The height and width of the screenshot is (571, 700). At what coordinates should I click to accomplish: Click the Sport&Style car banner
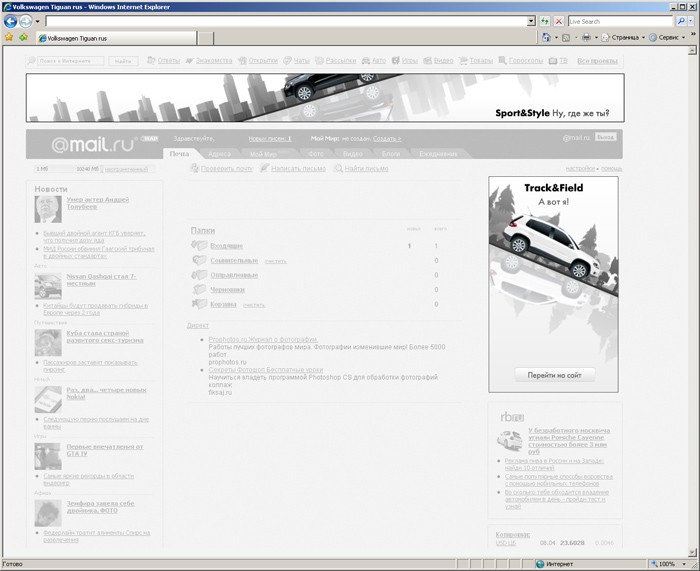click(325, 98)
